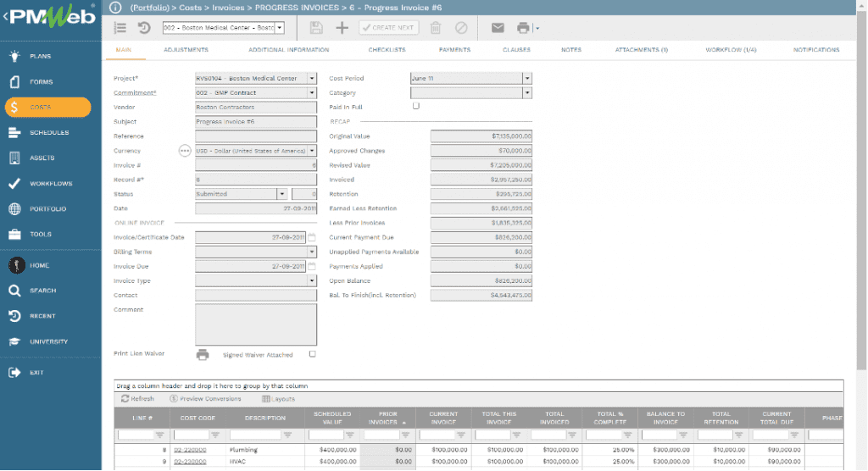Screen dimensions: 868x471
Task: Expand the Category dropdown
Action: pos(527,93)
